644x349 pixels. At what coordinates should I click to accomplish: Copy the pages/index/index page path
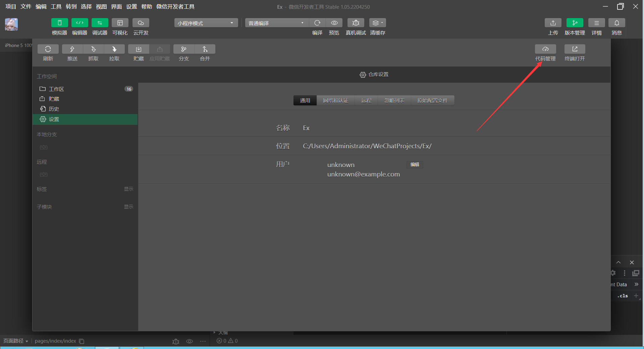click(82, 341)
